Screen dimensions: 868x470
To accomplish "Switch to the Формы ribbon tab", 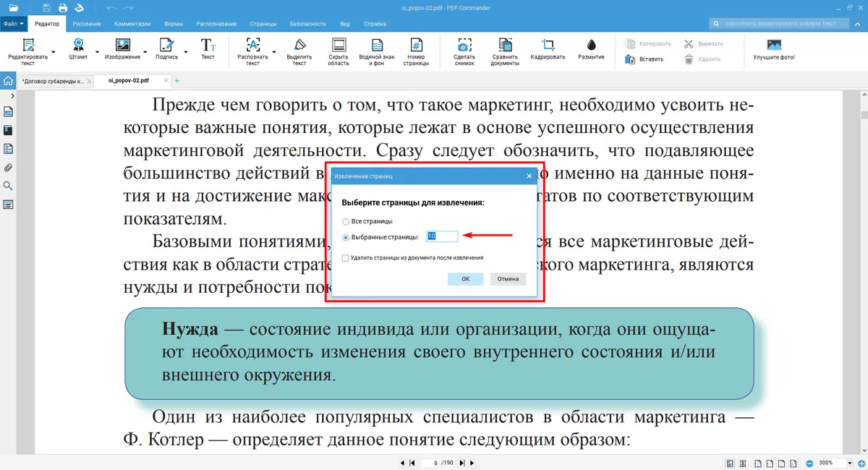I will [x=174, y=24].
